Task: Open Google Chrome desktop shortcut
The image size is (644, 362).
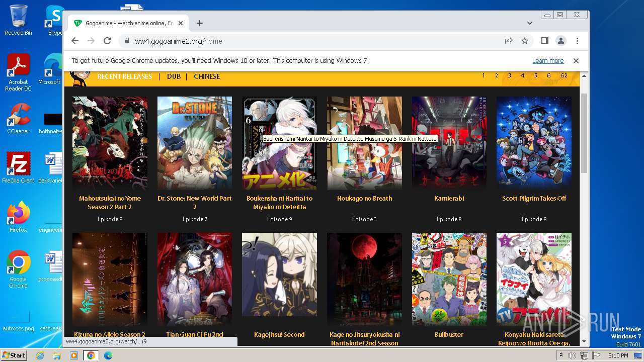Action: [x=18, y=269]
